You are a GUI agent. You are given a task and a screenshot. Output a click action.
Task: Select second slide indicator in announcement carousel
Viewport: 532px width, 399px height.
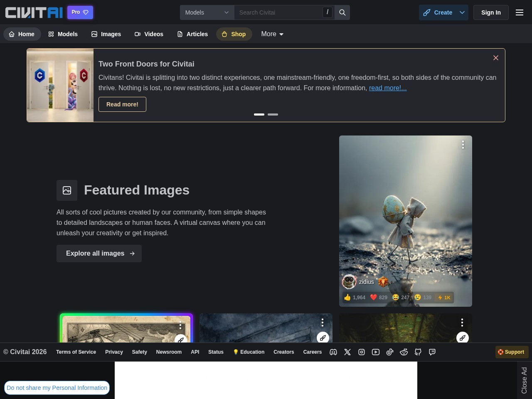tap(273, 114)
